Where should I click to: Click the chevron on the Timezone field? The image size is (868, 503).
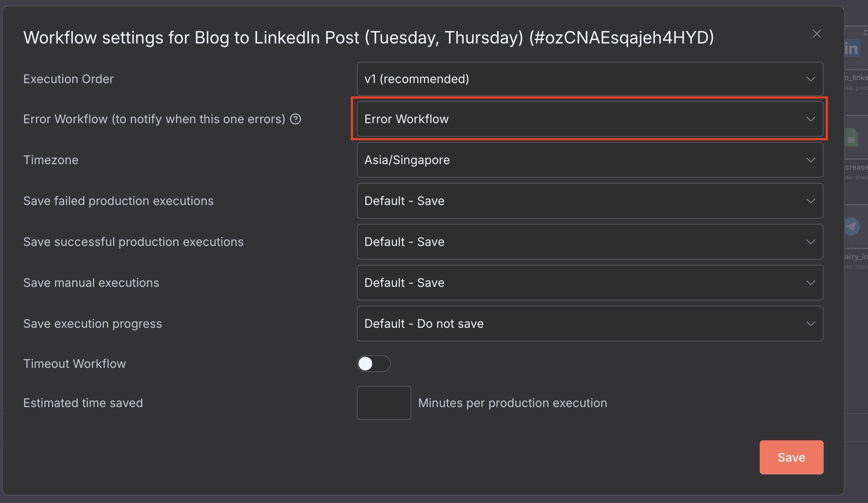pyautogui.click(x=810, y=160)
